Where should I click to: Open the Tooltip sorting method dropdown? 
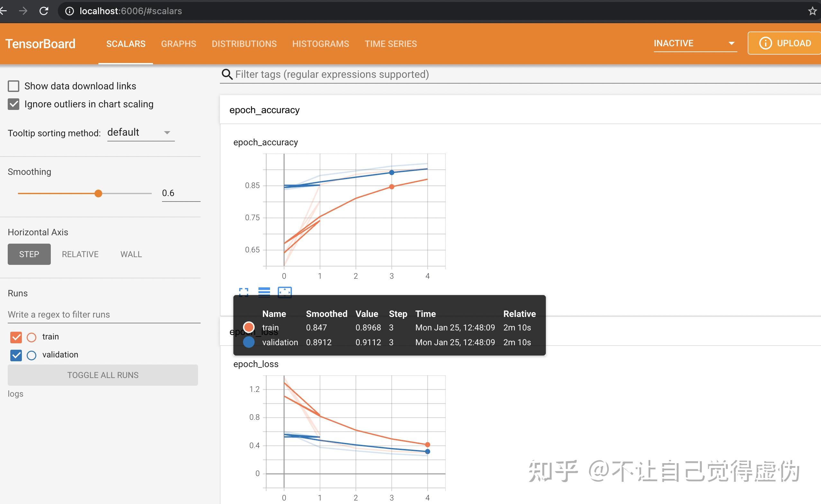(x=141, y=132)
